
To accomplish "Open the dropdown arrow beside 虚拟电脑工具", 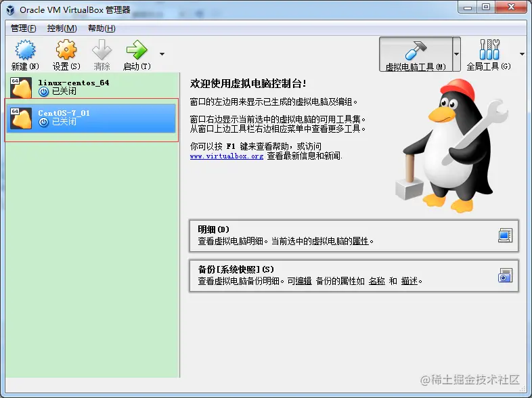I will (x=457, y=54).
